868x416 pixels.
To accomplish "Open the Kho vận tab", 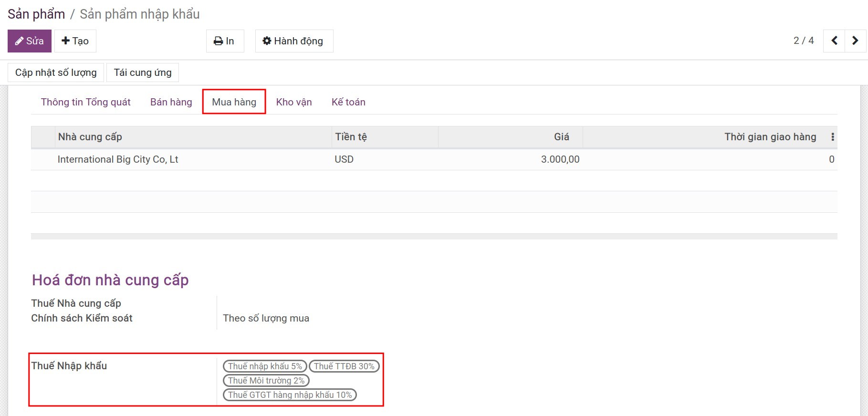I will click(294, 102).
